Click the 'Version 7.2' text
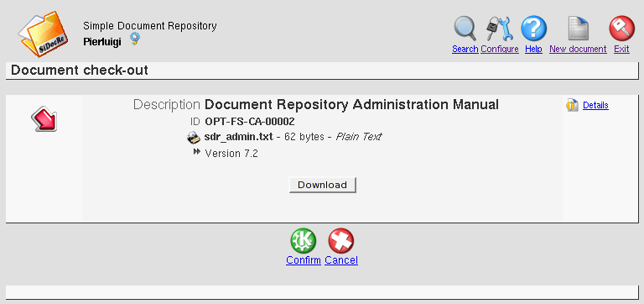 pyautogui.click(x=231, y=154)
